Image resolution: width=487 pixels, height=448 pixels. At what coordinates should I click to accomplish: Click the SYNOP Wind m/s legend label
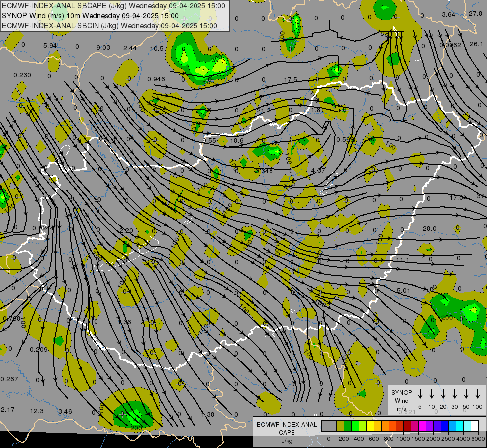401,400
